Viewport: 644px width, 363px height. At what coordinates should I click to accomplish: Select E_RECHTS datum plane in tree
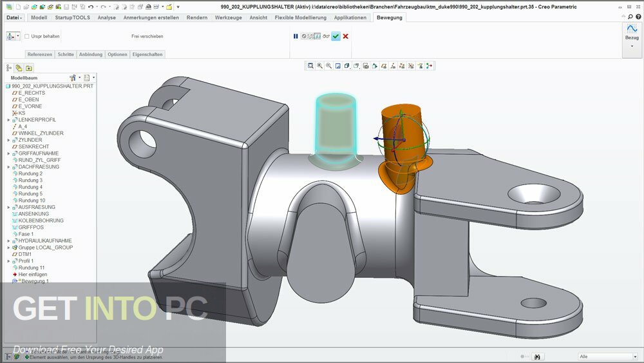point(32,93)
